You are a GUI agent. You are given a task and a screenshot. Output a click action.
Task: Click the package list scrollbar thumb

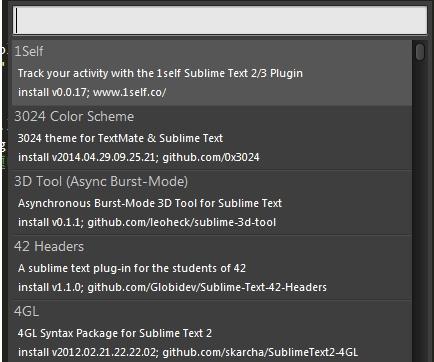click(420, 52)
